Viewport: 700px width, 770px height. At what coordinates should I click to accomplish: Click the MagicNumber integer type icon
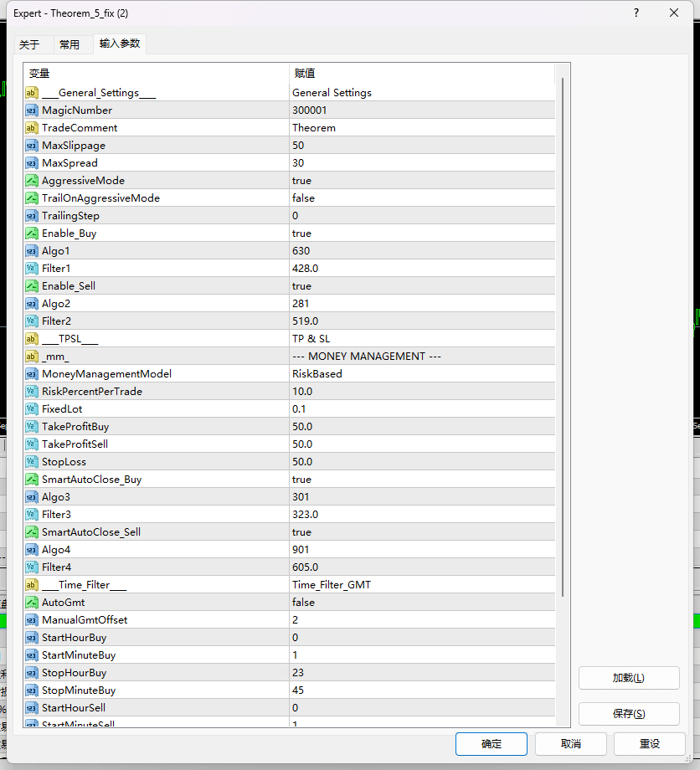coord(32,110)
